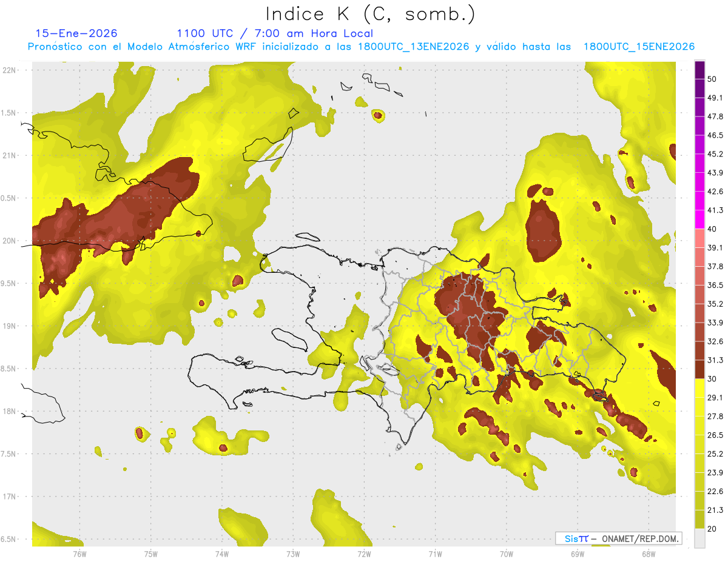Click color scale value '41.3'
728x562 pixels.
pos(715,210)
